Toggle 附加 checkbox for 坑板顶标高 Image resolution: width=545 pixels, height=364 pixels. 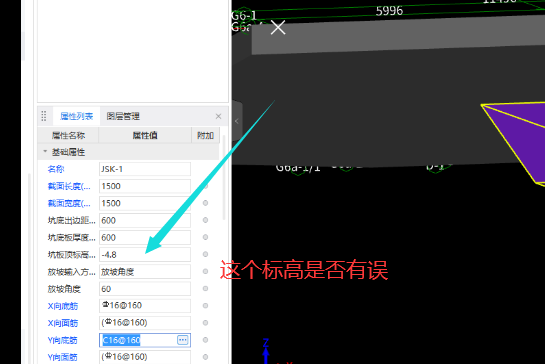pyautogui.click(x=205, y=254)
